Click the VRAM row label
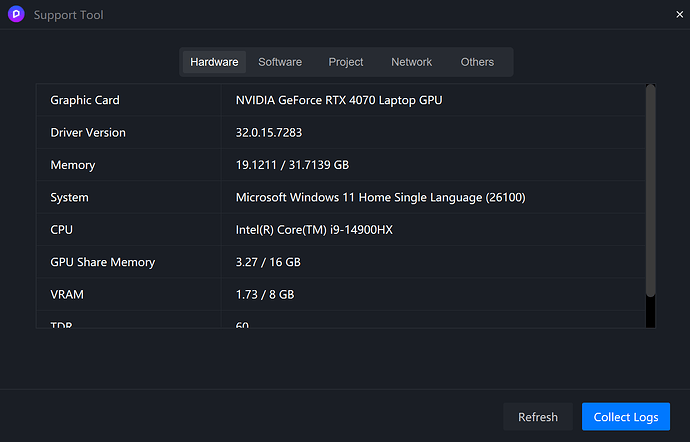The image size is (690, 442). pos(67,295)
